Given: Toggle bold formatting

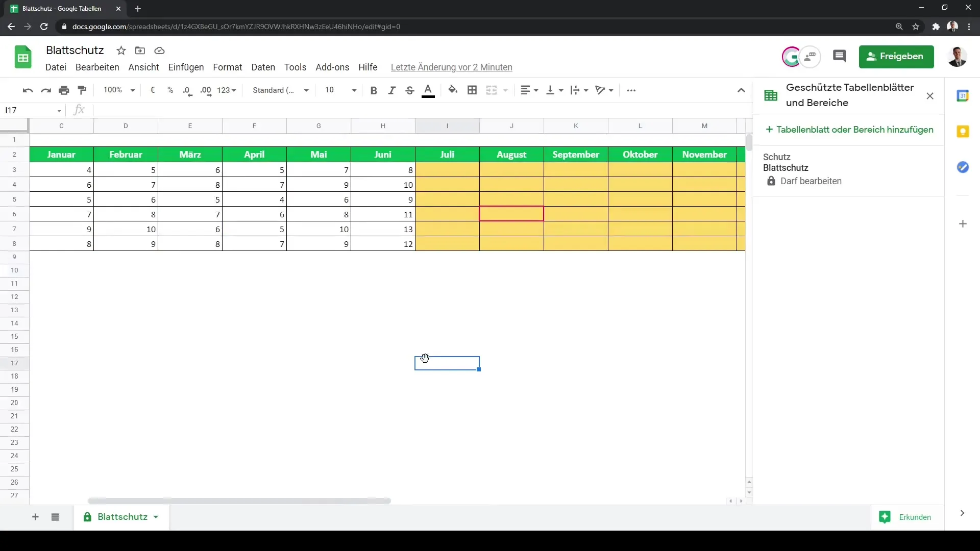Looking at the screenshot, I should click(374, 90).
